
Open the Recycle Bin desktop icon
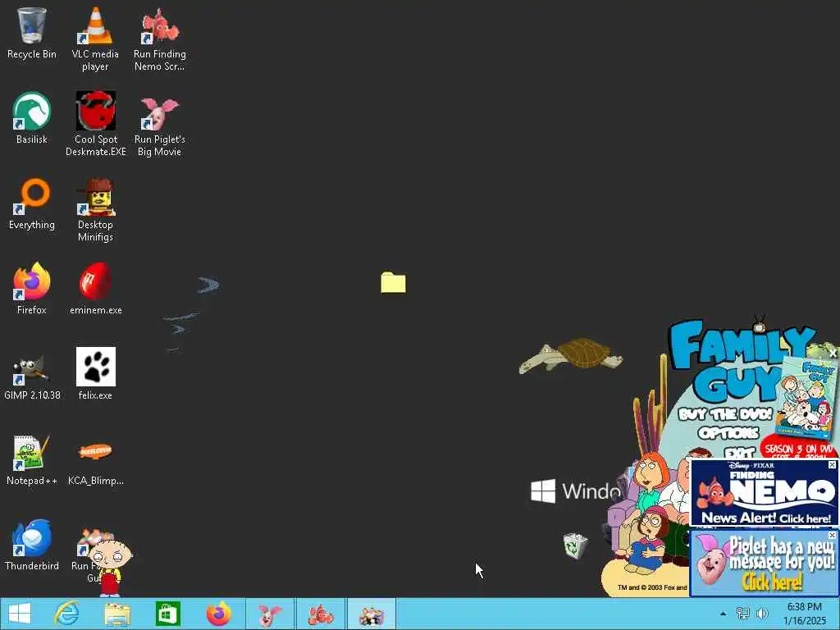[x=32, y=33]
